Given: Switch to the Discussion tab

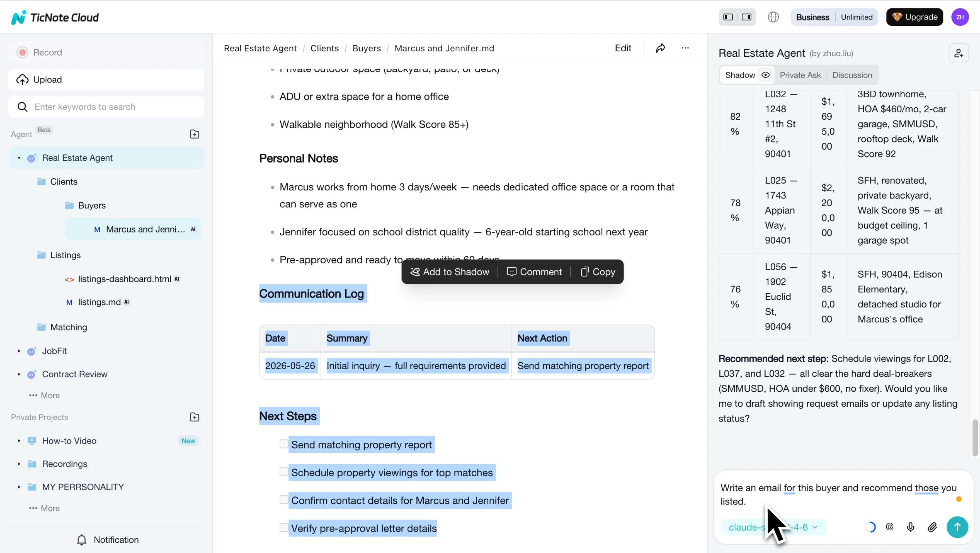Looking at the screenshot, I should (852, 75).
